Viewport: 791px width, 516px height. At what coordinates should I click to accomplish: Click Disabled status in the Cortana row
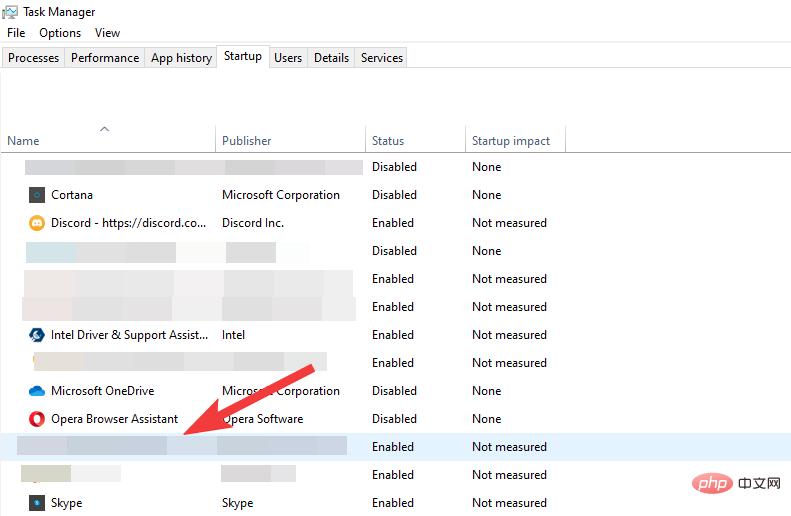tap(394, 195)
